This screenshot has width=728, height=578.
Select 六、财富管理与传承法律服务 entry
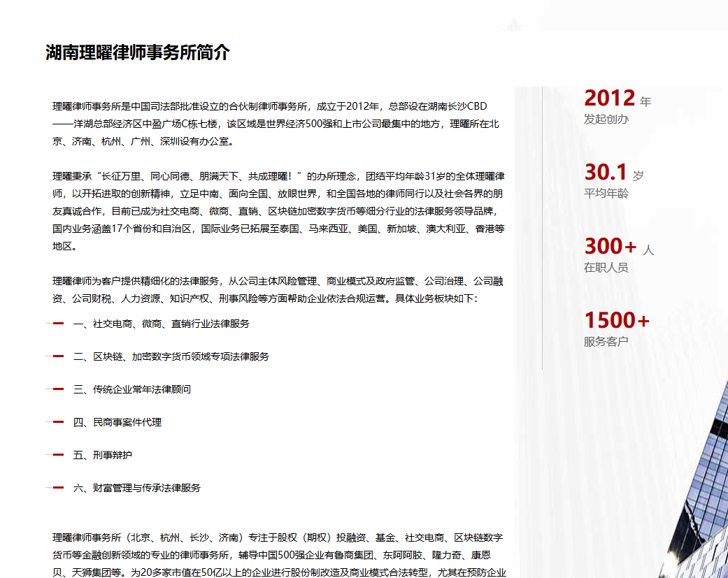136,488
